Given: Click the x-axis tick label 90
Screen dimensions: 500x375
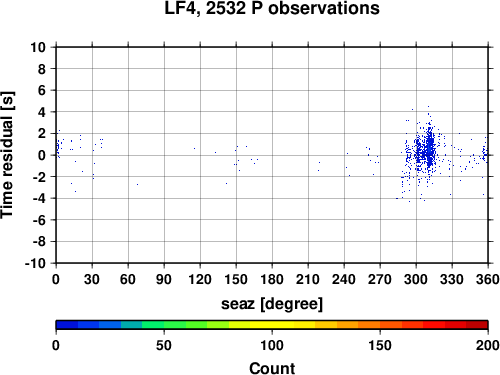Looking at the screenshot, I should tap(164, 279).
